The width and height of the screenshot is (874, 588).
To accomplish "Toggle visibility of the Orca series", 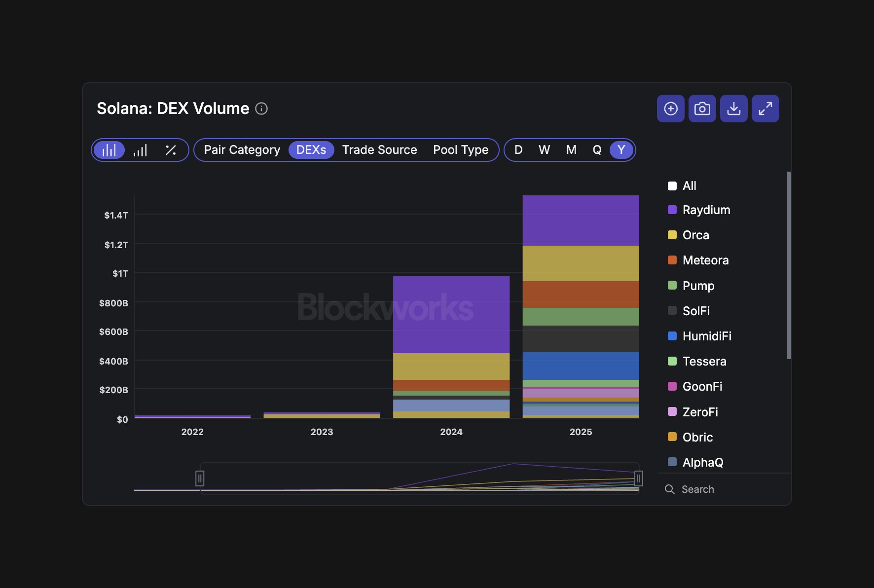I will point(695,235).
